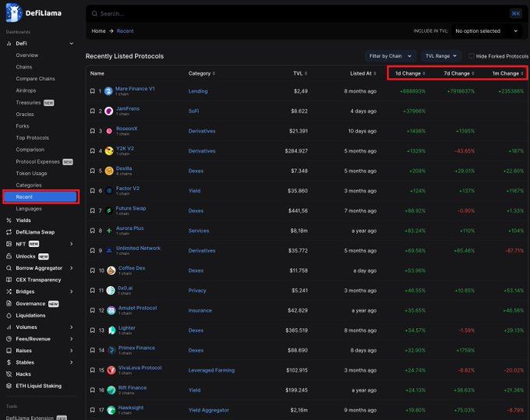Sort table by 1d Change column
This screenshot has width=530, height=420.
click(x=410, y=73)
